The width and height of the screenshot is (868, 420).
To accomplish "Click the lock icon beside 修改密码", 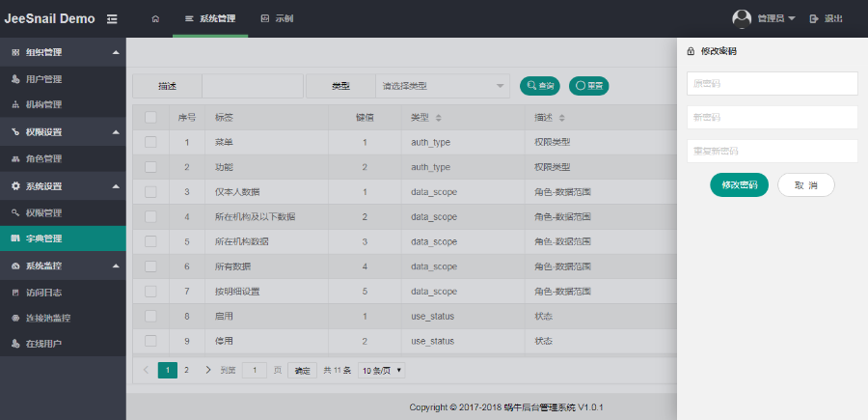I will click(691, 51).
